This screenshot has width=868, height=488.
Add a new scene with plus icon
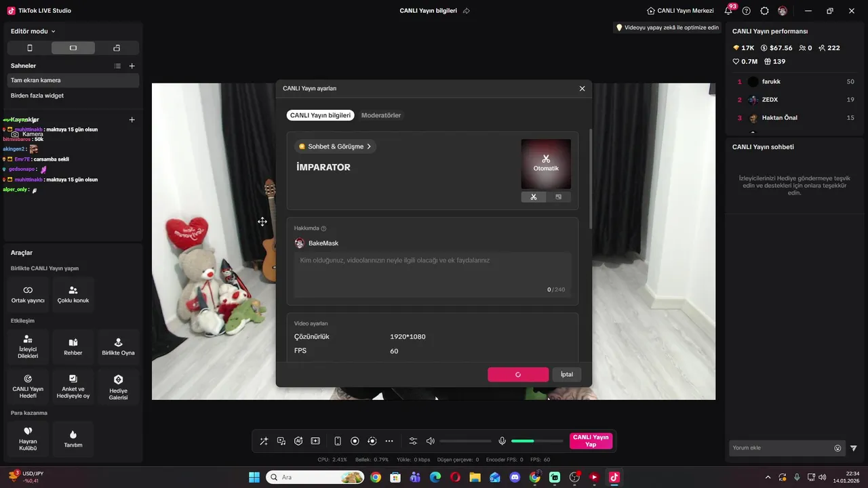pyautogui.click(x=132, y=66)
